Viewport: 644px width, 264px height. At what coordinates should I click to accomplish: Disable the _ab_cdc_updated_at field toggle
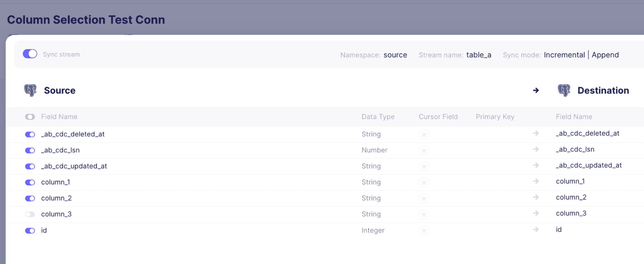pos(30,166)
